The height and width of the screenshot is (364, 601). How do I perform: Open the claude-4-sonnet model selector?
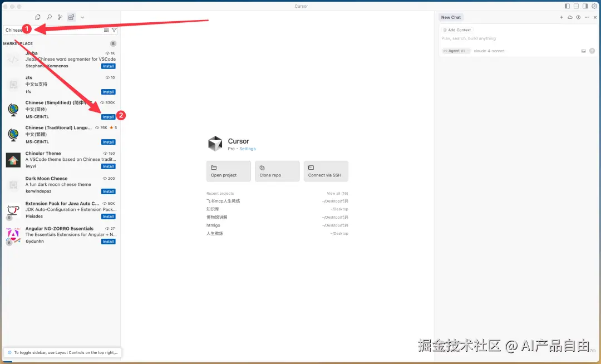(x=489, y=51)
